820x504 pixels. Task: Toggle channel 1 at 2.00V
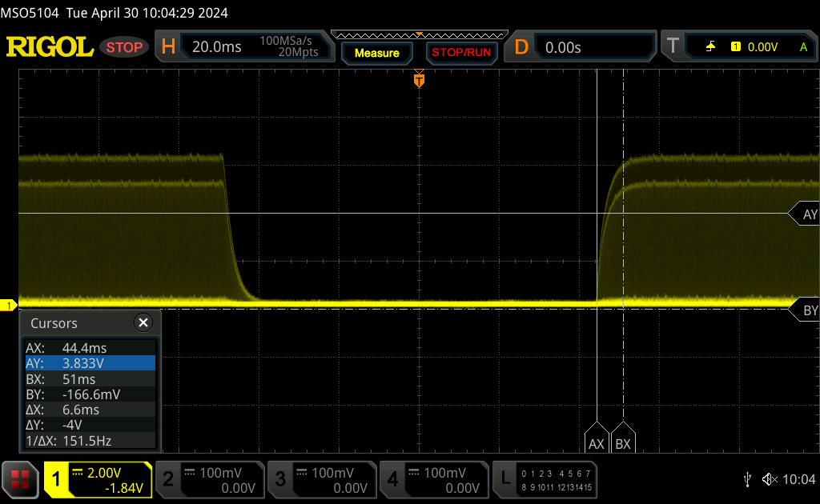pyautogui.click(x=98, y=479)
